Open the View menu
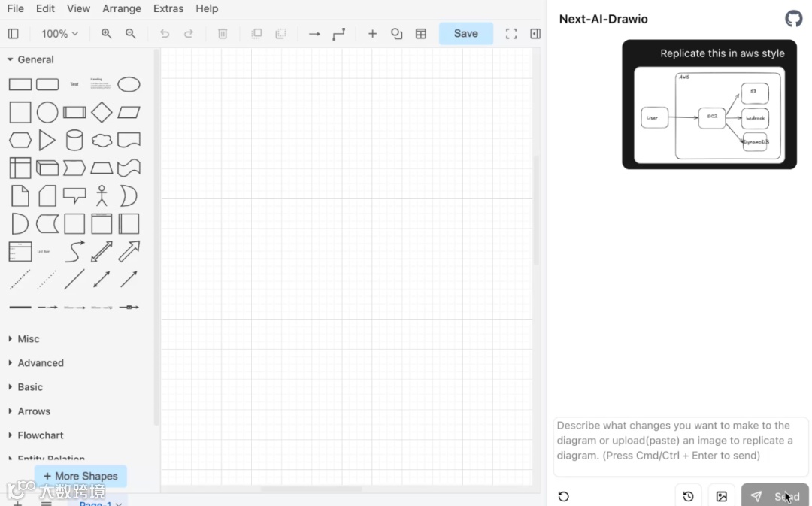The width and height of the screenshot is (812, 506). [x=79, y=8]
